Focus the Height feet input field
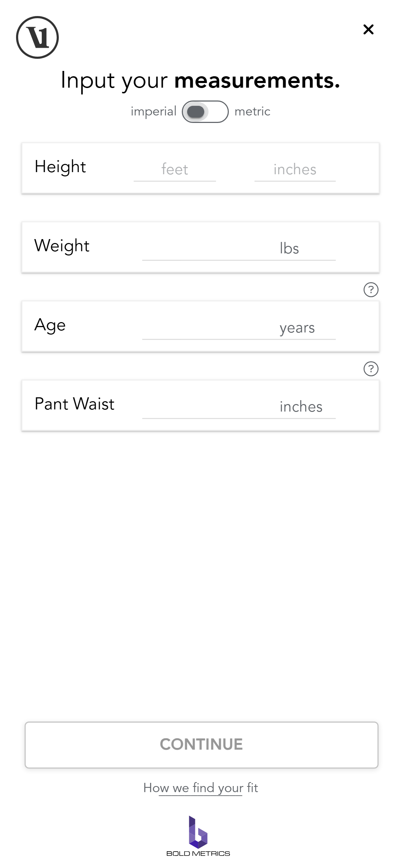Image resolution: width=401 pixels, height=868 pixels. point(175,169)
